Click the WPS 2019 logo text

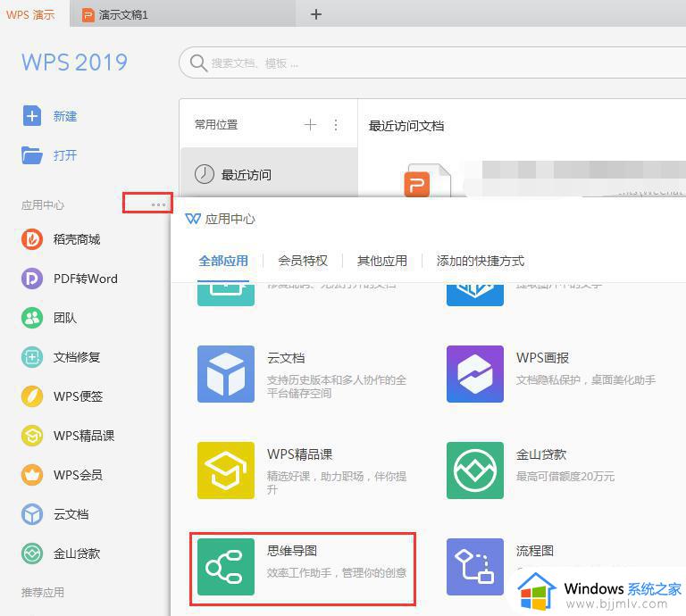[x=74, y=62]
